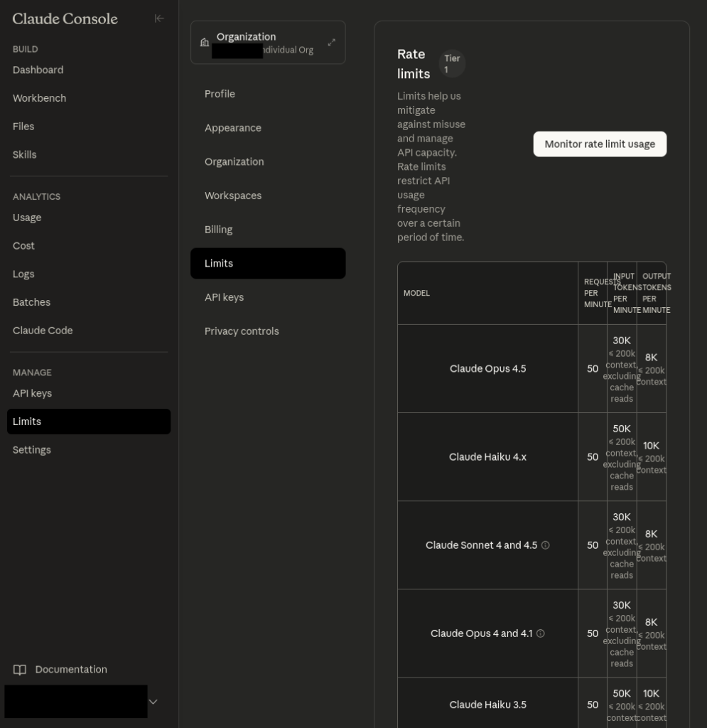Open the account menu chevron at bottom
This screenshot has width=707, height=728.
tap(153, 702)
